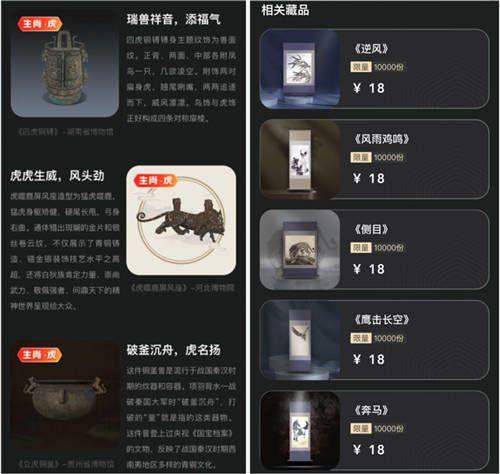Tap the 限量 tag under 《逆风》
Viewport: 500px width, 474px height.
[361, 67]
